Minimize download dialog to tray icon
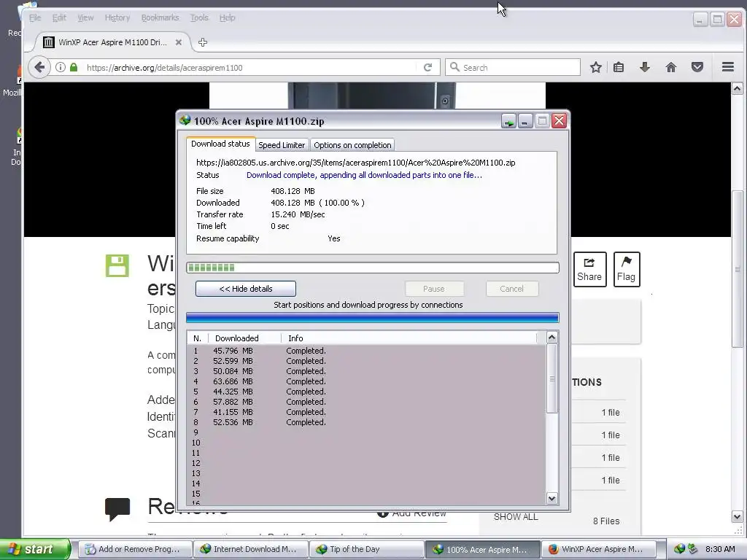Viewport: 747px width, 560px height. [508, 121]
